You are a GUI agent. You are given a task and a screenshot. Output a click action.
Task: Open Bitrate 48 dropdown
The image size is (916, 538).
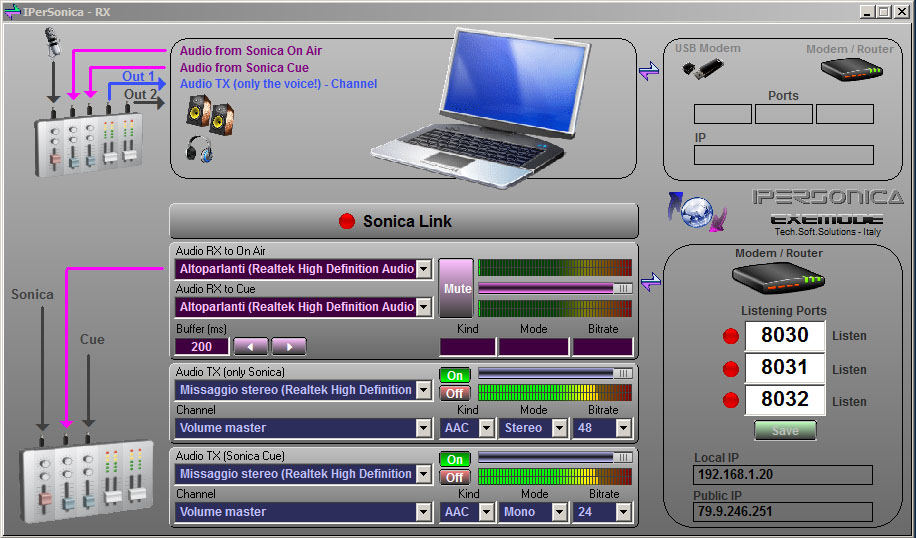click(623, 428)
